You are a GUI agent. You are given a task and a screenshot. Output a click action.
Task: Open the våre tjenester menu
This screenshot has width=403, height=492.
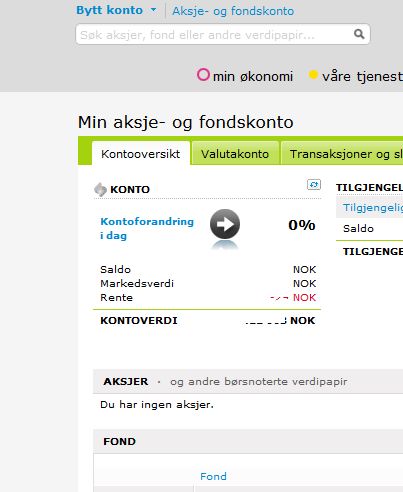coord(362,76)
